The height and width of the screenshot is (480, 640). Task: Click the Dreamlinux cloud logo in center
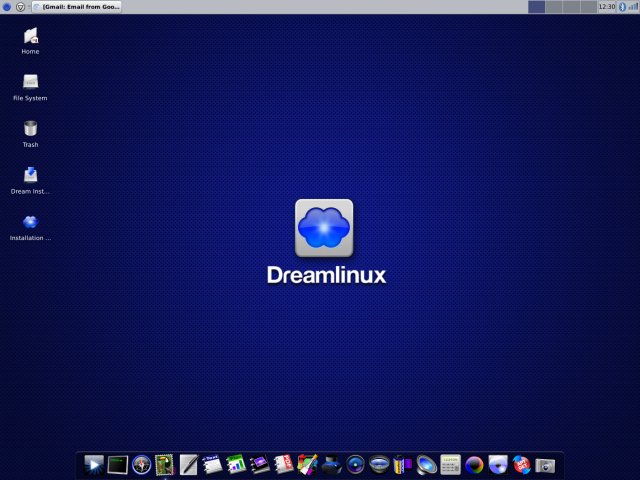[x=324, y=228]
